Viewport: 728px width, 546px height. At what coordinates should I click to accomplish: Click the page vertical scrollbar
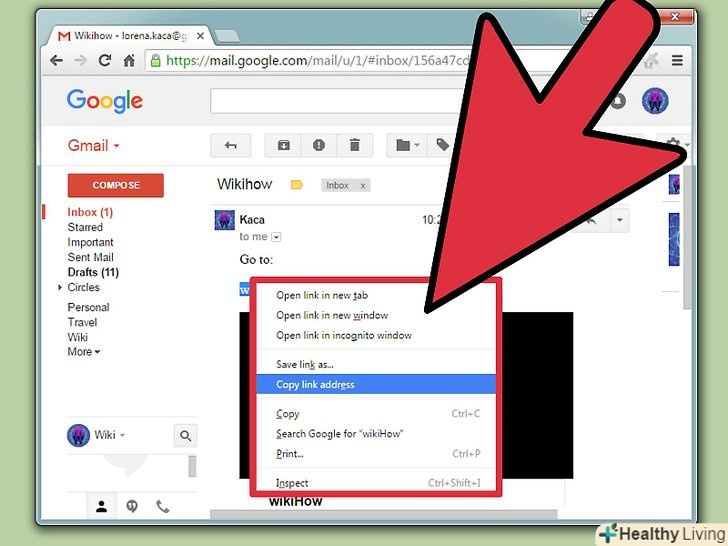click(x=688, y=237)
